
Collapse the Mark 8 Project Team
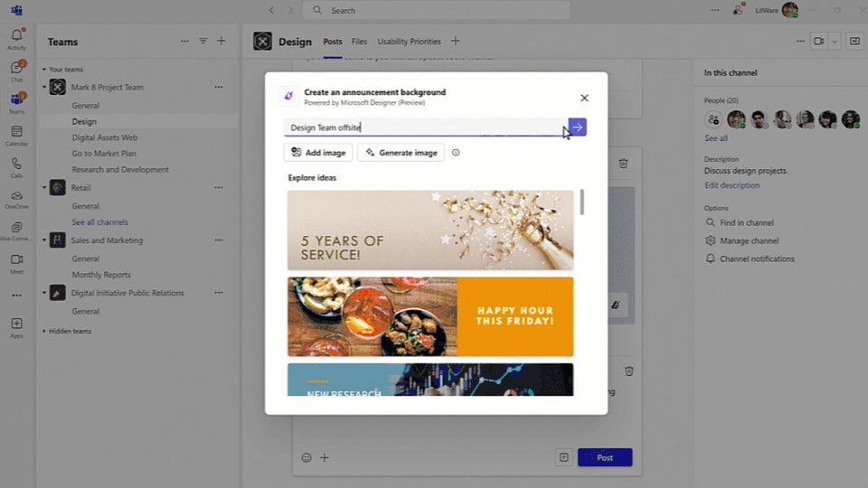[44, 87]
